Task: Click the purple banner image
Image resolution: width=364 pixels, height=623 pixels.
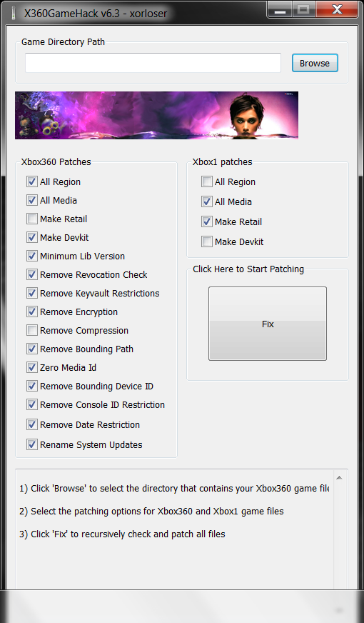Action: coord(156,115)
